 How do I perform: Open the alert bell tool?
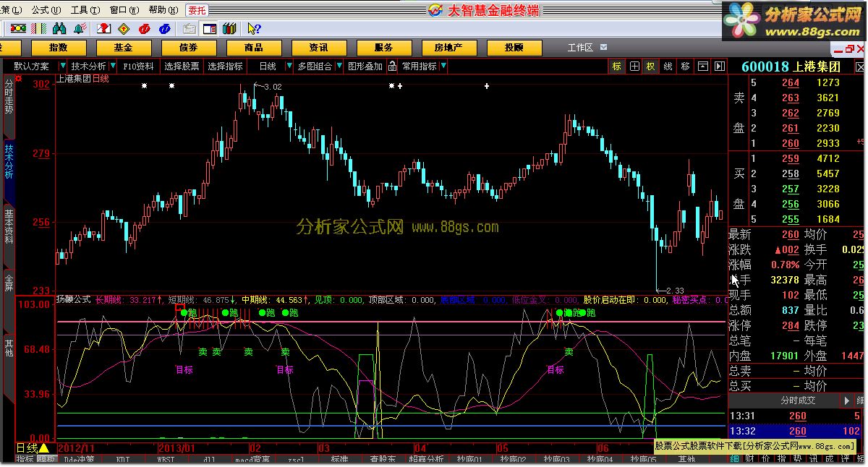tap(81, 28)
